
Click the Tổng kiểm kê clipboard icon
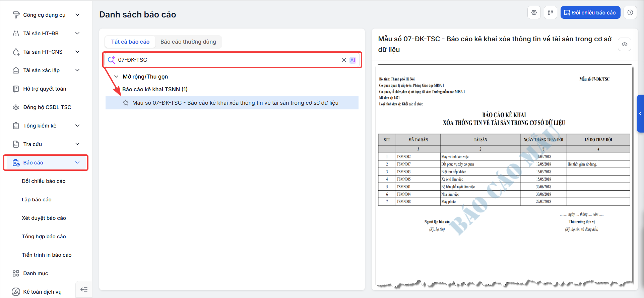click(x=16, y=126)
